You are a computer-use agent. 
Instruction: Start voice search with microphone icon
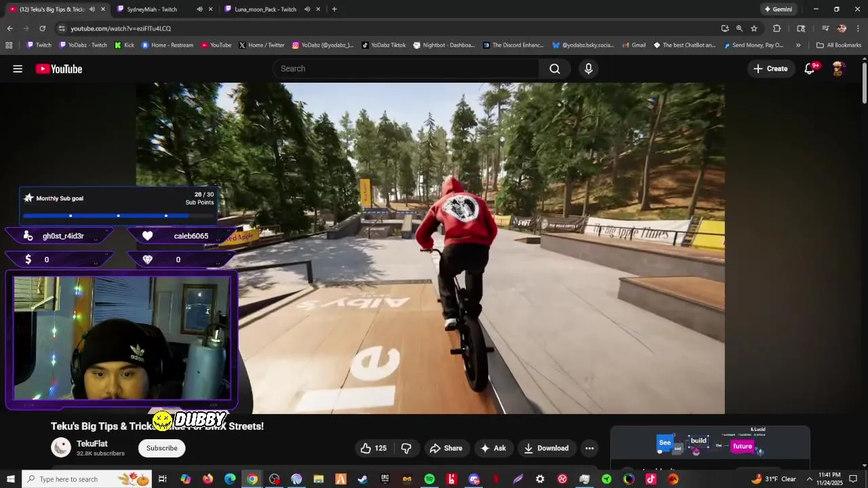point(589,68)
